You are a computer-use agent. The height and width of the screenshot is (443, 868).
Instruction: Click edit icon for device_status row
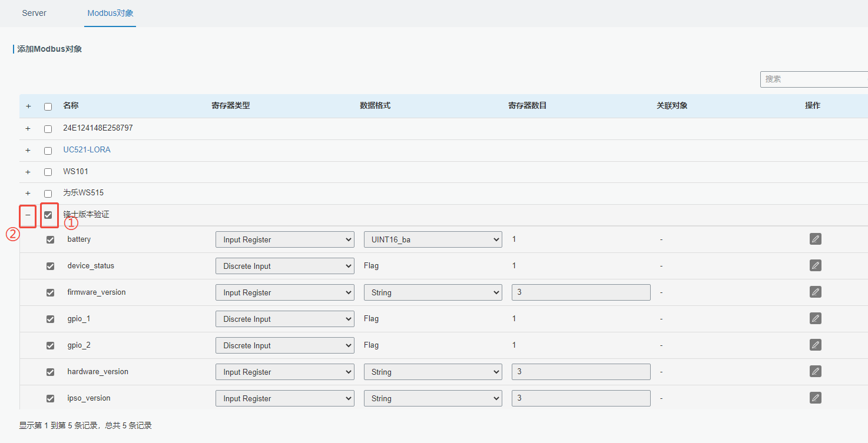[x=815, y=265]
